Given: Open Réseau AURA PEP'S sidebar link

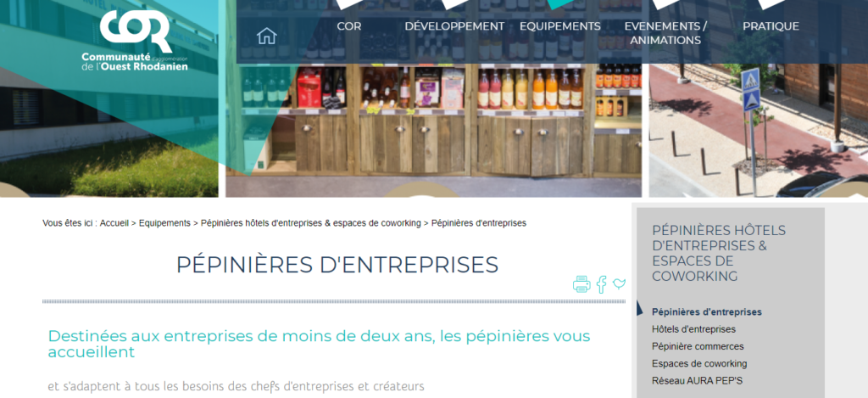Looking at the screenshot, I should pyautogui.click(x=697, y=381).
